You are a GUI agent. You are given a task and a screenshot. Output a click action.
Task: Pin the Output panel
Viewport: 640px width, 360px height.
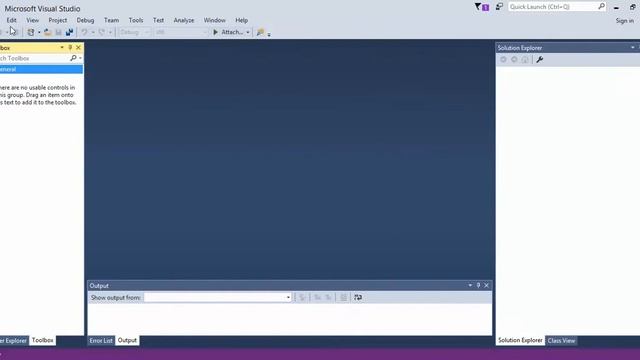tap(478, 286)
